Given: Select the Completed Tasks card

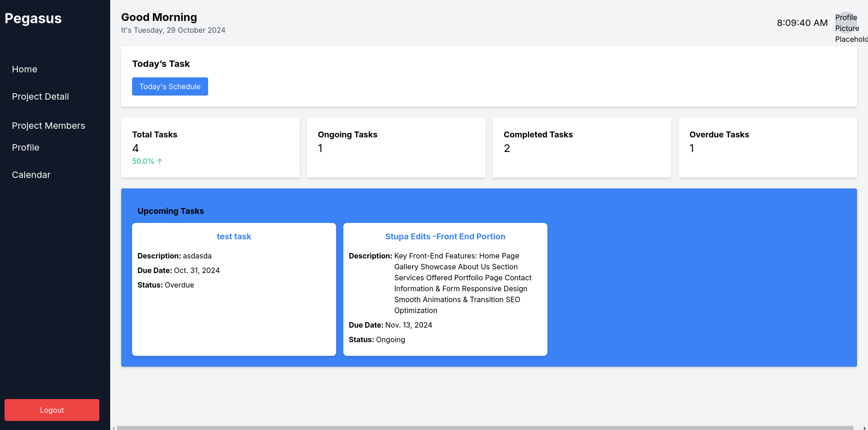Looking at the screenshot, I should tap(582, 147).
